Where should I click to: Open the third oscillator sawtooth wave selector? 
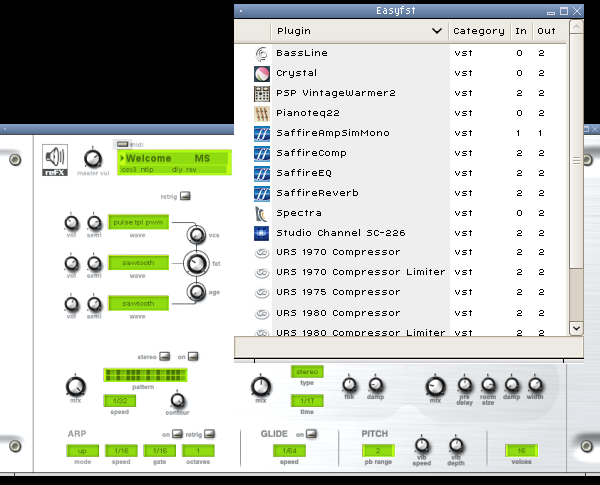(x=138, y=303)
